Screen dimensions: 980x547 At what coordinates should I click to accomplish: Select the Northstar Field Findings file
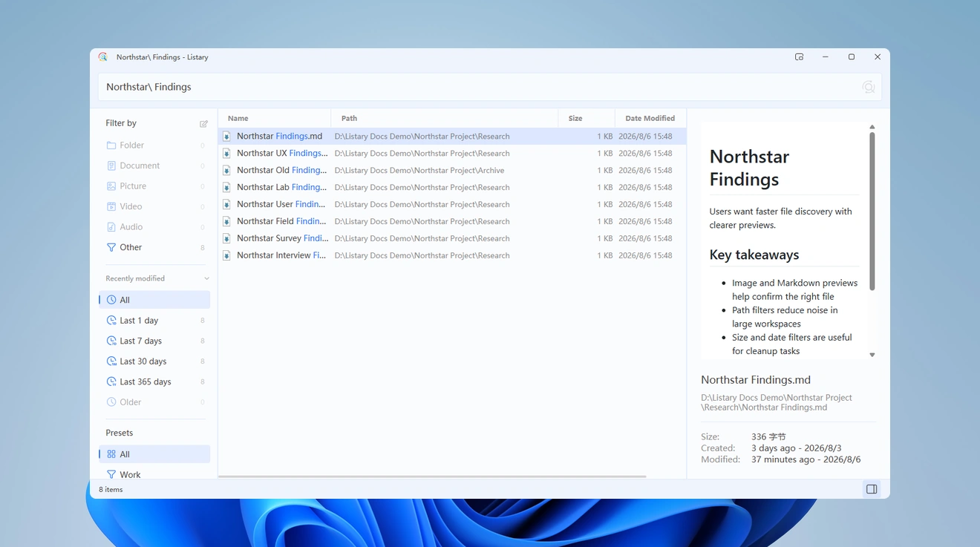tap(452, 222)
